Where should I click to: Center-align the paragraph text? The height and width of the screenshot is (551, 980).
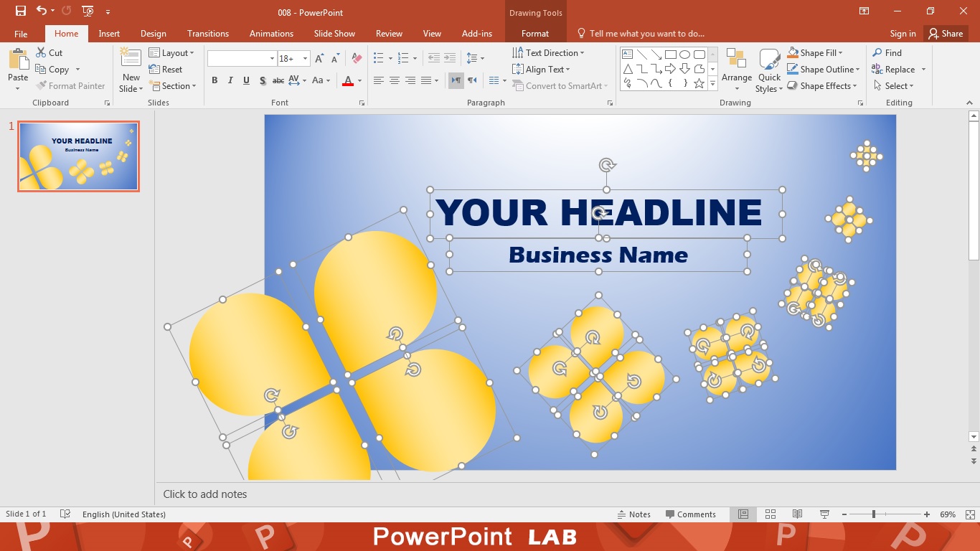(x=395, y=80)
